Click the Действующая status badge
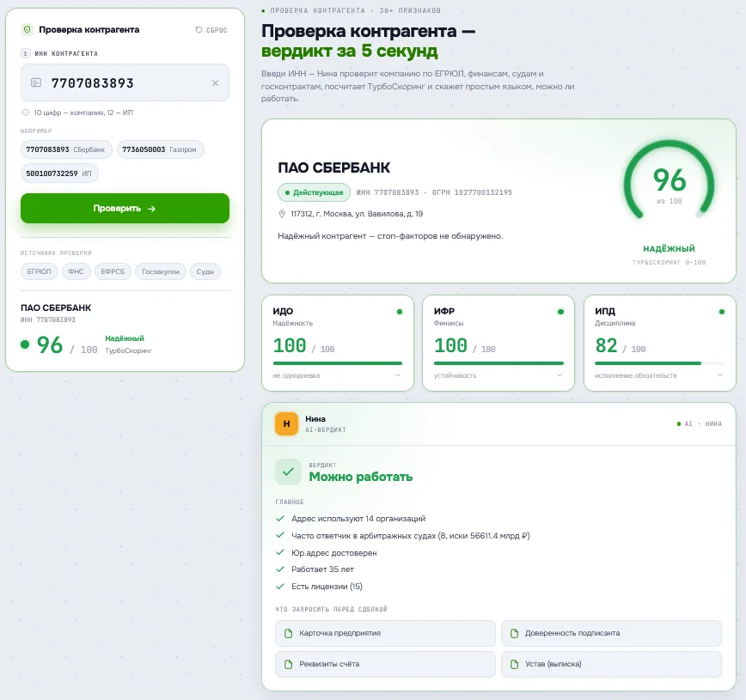This screenshot has width=746, height=700. point(314,192)
